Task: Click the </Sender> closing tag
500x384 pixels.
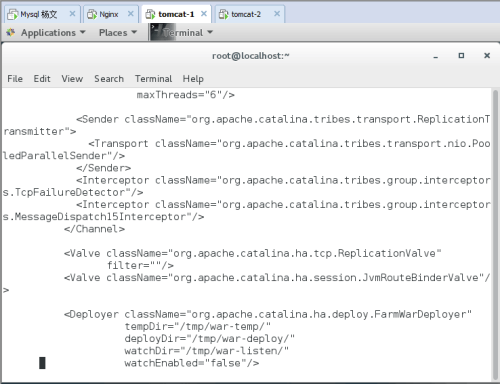Action: pyautogui.click(x=103, y=168)
